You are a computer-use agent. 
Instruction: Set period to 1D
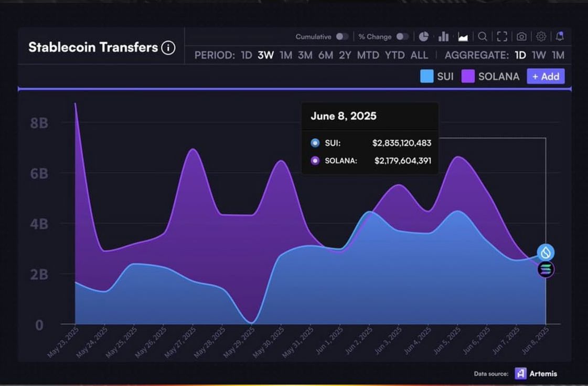pos(247,55)
